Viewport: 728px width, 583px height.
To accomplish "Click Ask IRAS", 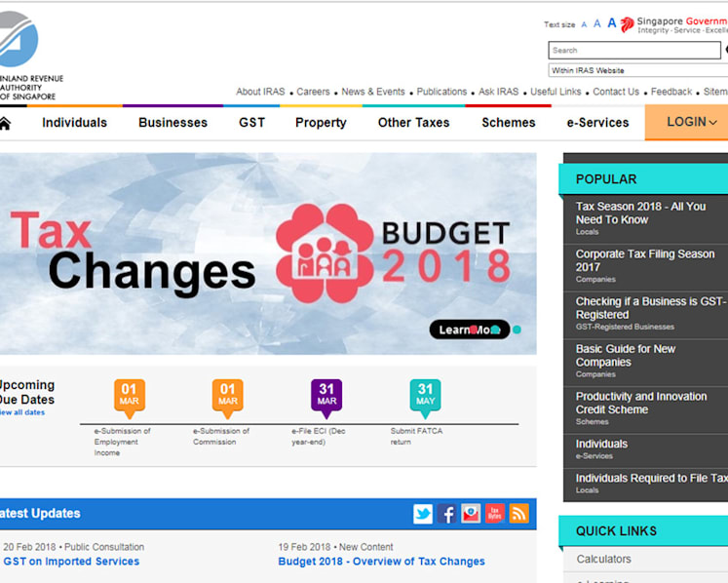I will click(x=499, y=92).
